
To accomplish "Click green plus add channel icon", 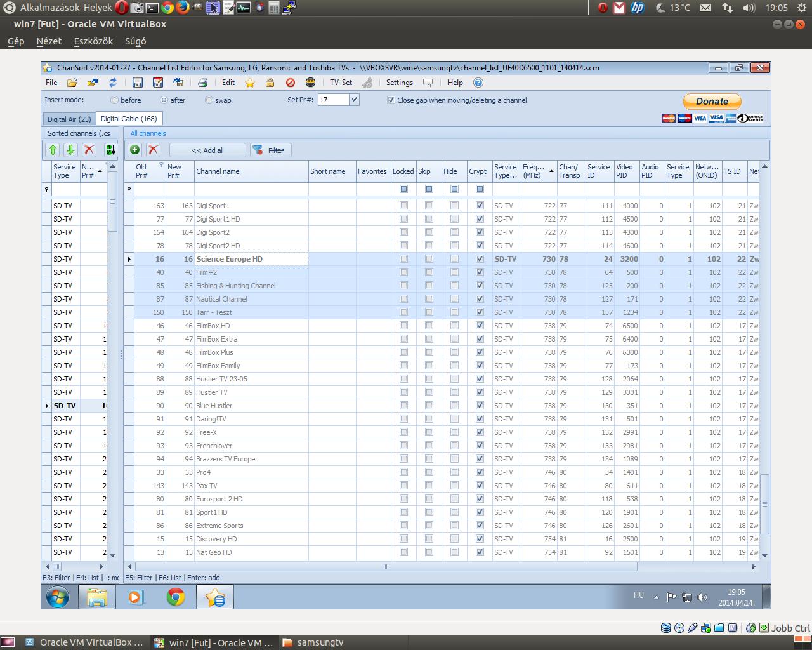I will point(134,150).
